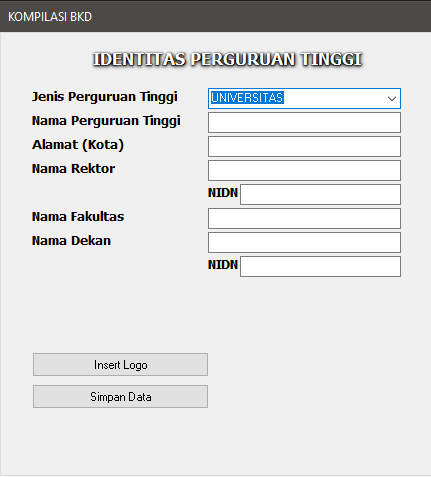The width and height of the screenshot is (431, 477).
Task: Save the form with Simpan Data
Action: [x=120, y=397]
